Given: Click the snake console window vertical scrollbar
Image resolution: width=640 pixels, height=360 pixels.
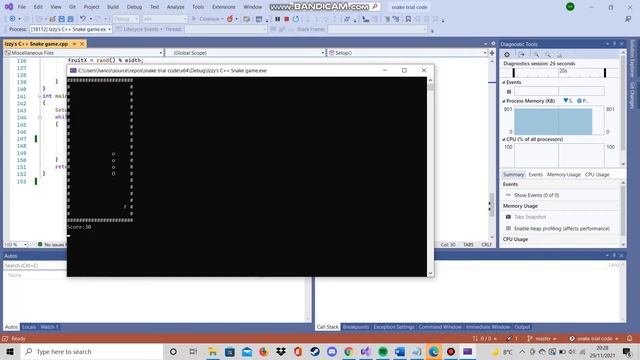Looking at the screenshot, I should [x=430, y=177].
